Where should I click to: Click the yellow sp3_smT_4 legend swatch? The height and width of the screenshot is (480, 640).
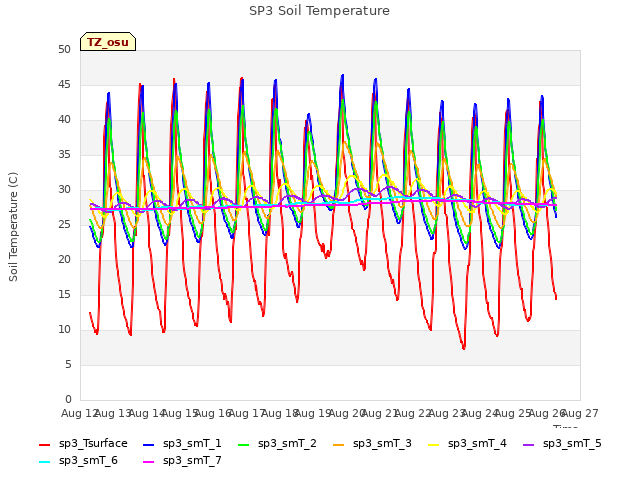[433, 444]
